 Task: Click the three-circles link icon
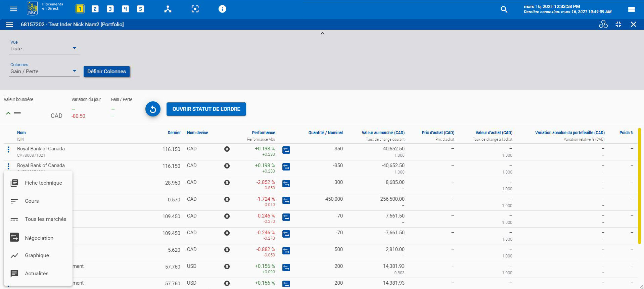(603, 24)
